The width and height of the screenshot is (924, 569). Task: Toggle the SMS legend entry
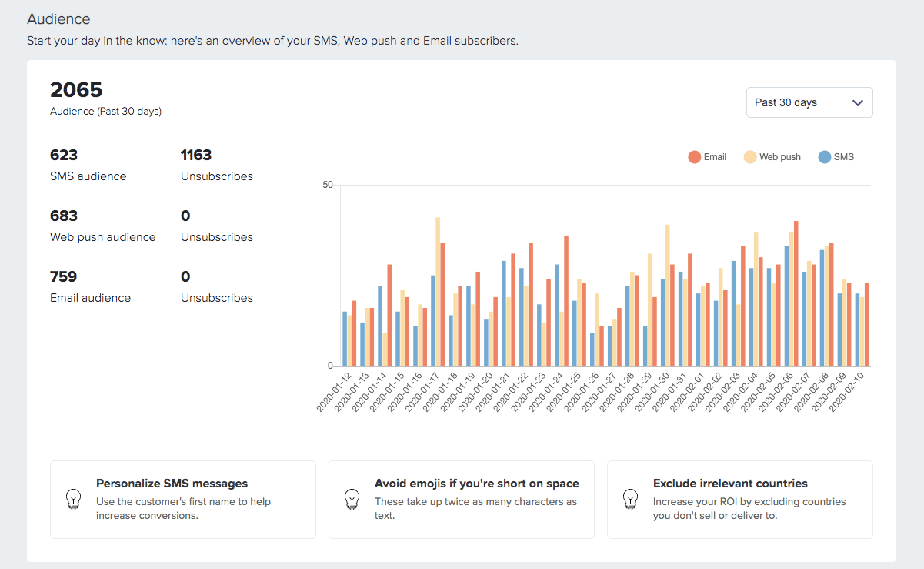coord(837,156)
